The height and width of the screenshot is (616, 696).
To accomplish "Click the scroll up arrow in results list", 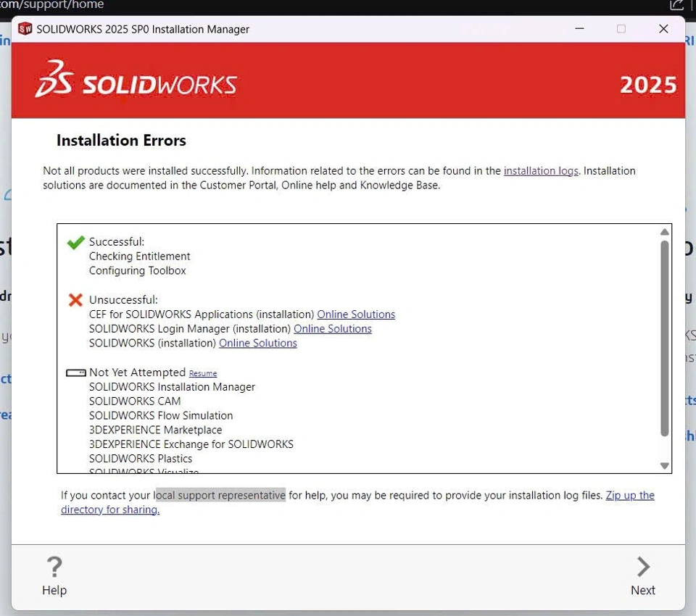I will 665,232.
